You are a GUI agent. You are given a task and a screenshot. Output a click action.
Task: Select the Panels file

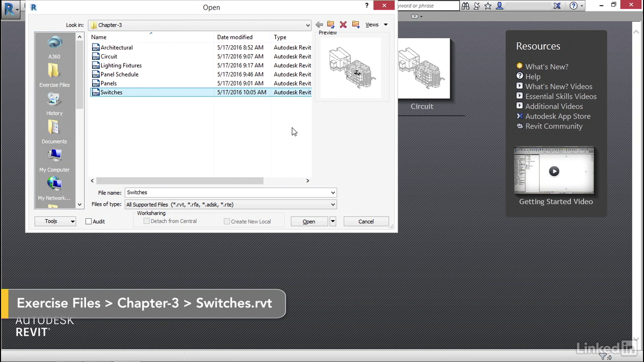pyautogui.click(x=108, y=83)
